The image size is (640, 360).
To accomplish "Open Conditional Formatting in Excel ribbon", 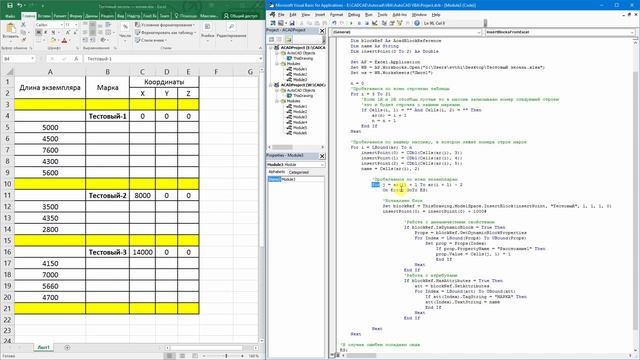I will coord(165,25).
